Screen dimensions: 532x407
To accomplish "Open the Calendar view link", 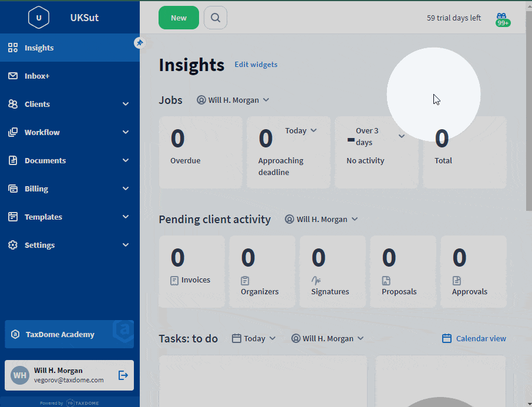I will point(474,338).
